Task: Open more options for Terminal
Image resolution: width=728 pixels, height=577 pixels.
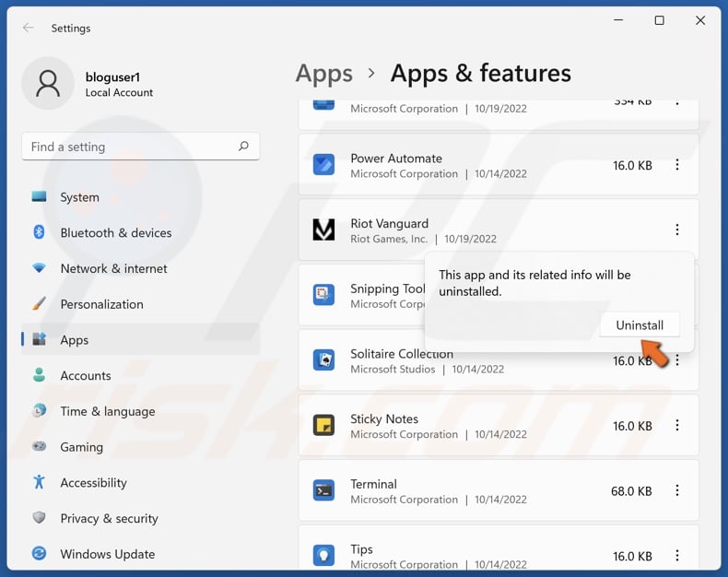Action: click(x=677, y=491)
